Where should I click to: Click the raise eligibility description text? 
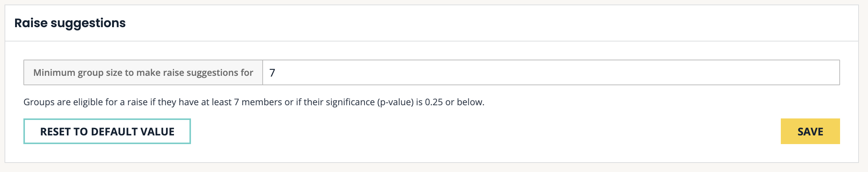(x=254, y=102)
